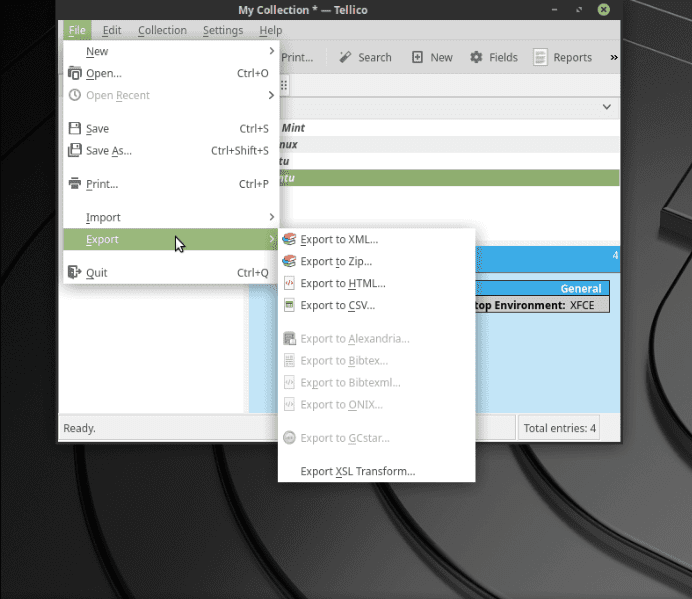
Task: Choose Print... from the File menu
Action: pos(171,184)
